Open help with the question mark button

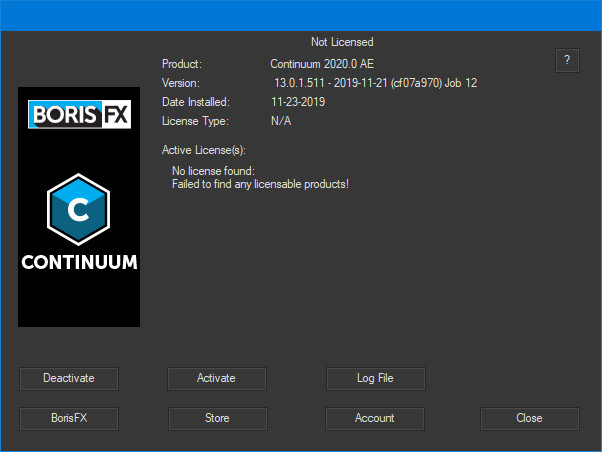coord(567,60)
